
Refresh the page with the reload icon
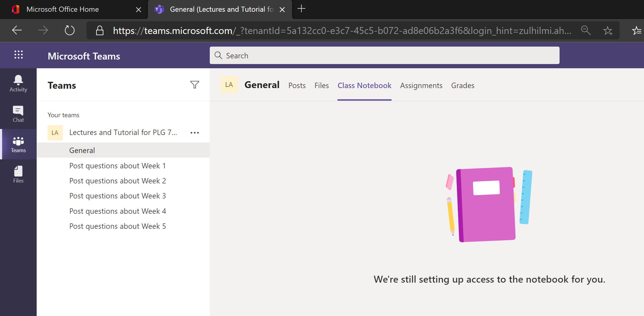tap(70, 30)
